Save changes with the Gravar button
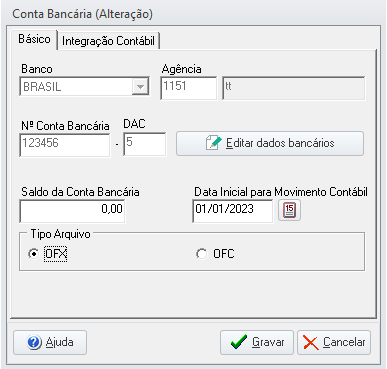The height and width of the screenshot is (369, 387). (x=257, y=342)
